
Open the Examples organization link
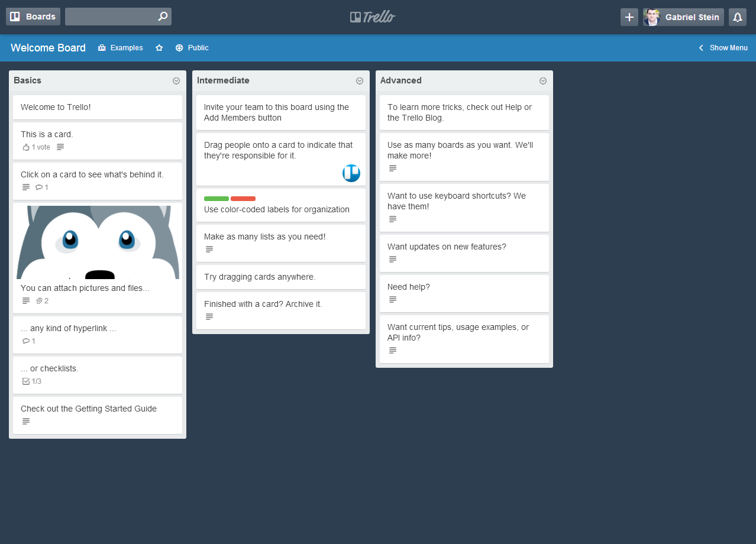click(121, 48)
